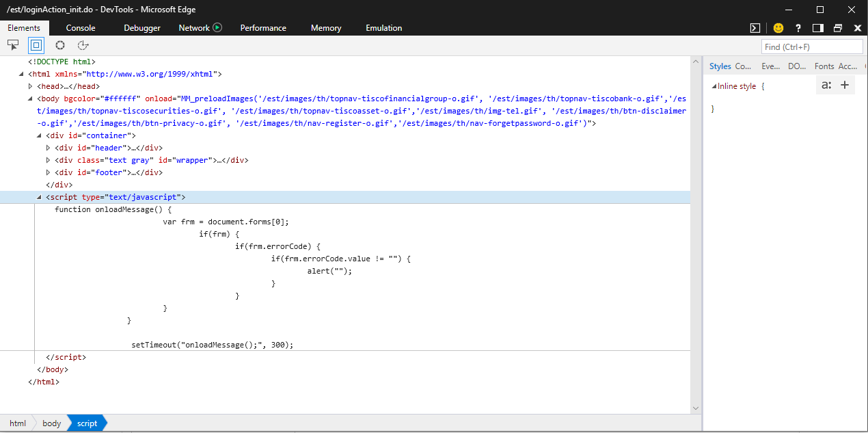Image resolution: width=868 pixels, height=433 pixels.
Task: Click the yellow smiley feedback icon
Action: tap(778, 28)
